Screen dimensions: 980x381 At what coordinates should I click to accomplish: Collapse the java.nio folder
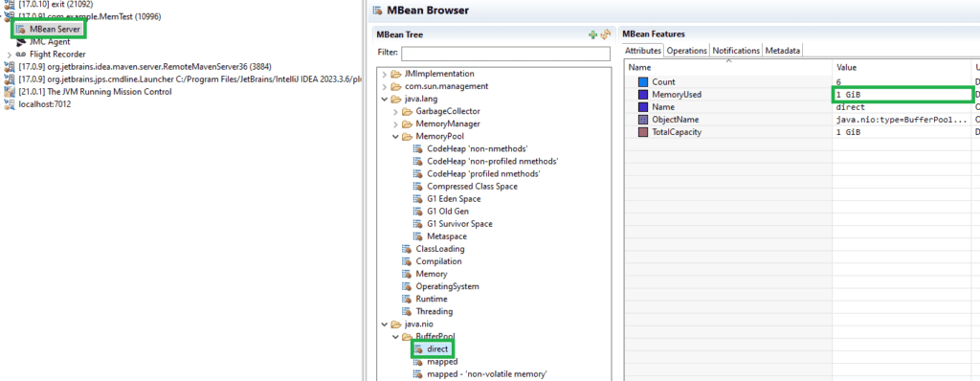[385, 325]
